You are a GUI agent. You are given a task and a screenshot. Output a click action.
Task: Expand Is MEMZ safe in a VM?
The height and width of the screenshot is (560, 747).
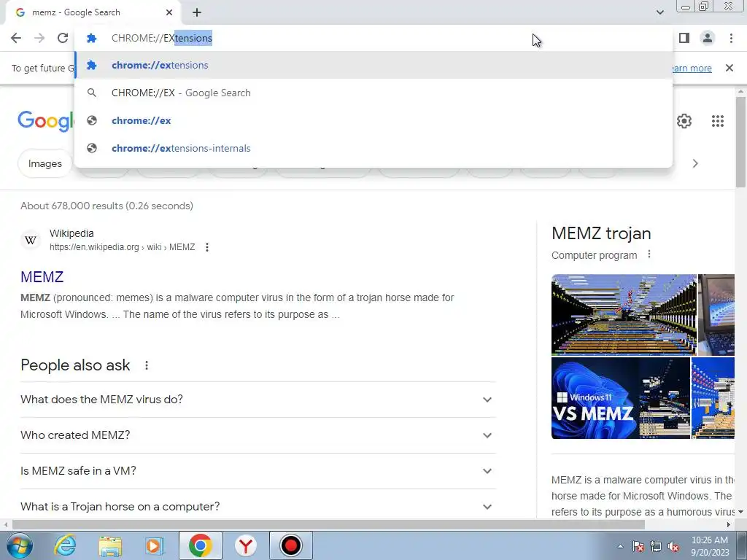click(x=258, y=471)
